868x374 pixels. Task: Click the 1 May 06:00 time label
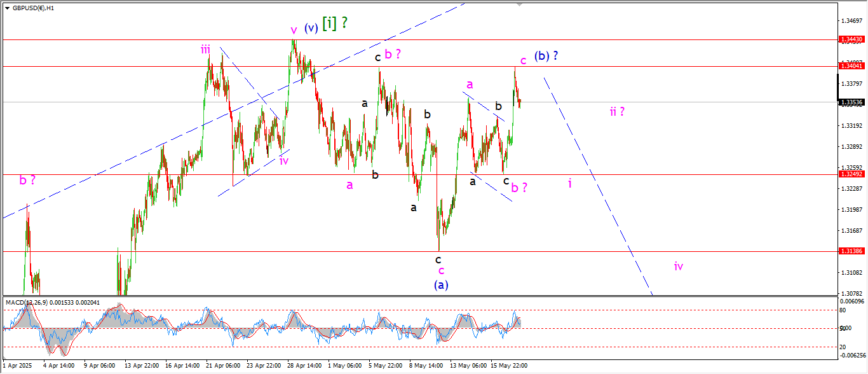coord(344,366)
